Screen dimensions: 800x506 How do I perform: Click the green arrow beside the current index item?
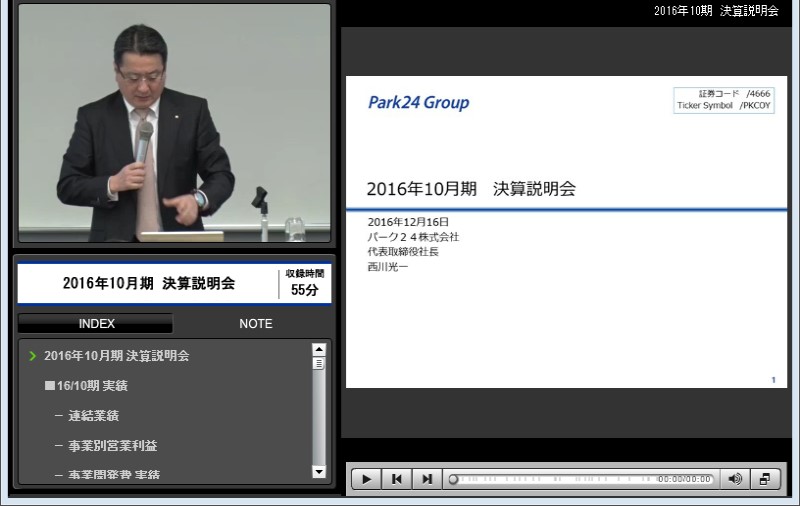pos(33,356)
